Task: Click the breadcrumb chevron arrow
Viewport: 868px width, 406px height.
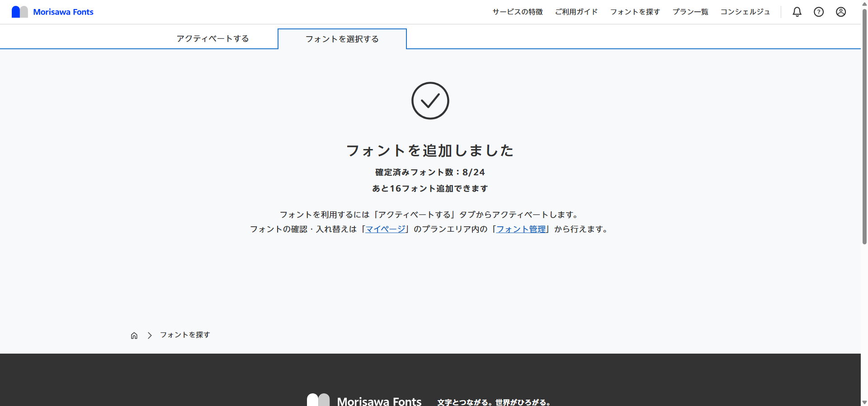Action: click(150, 336)
